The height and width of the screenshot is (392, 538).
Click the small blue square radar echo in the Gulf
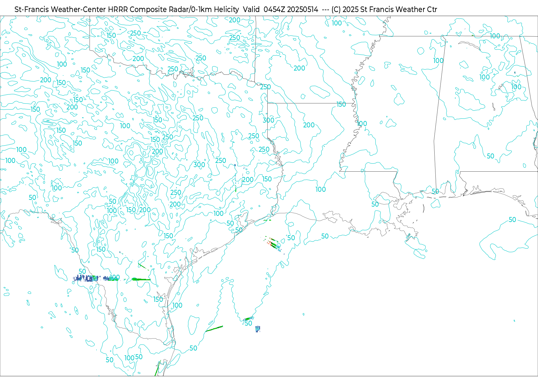coord(258,329)
